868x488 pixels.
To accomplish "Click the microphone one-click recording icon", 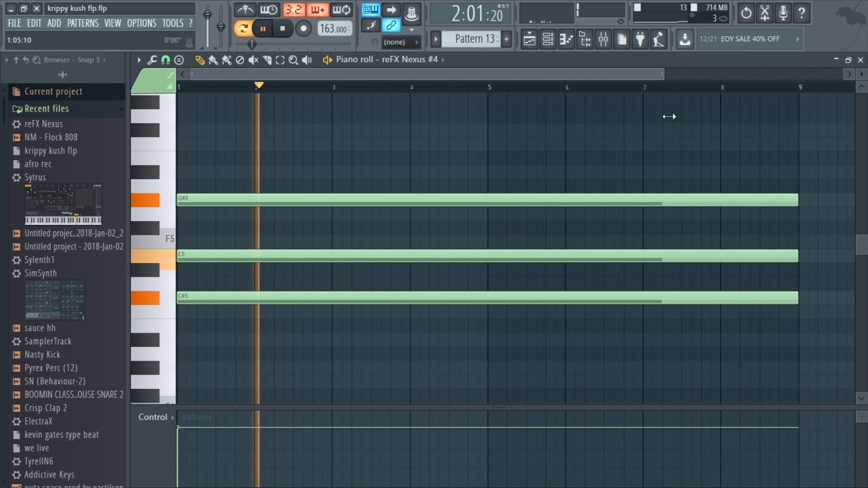I will click(x=783, y=12).
